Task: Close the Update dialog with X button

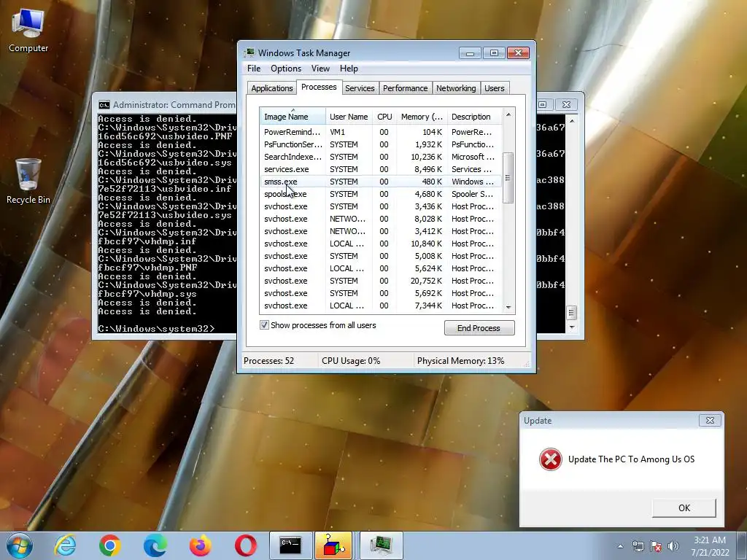Action: tap(710, 421)
